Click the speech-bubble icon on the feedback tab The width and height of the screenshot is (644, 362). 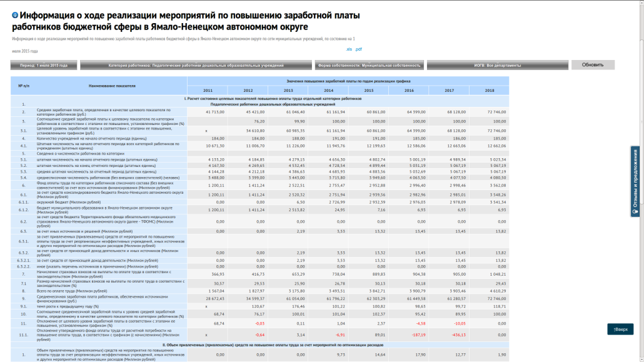point(635,211)
